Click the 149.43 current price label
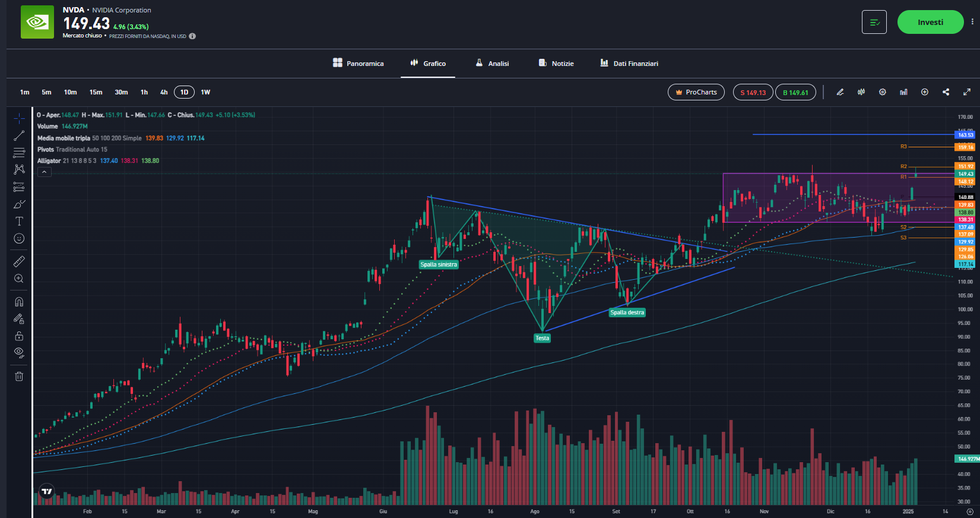This screenshot has height=518, width=980. (965, 174)
